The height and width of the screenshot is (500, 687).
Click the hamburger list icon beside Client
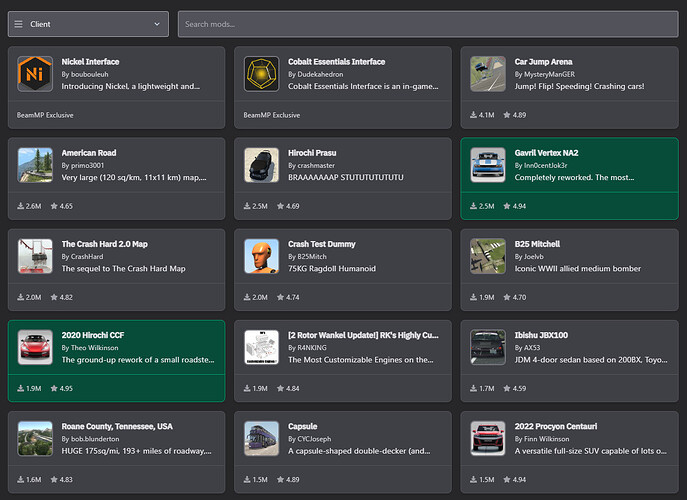coord(18,24)
